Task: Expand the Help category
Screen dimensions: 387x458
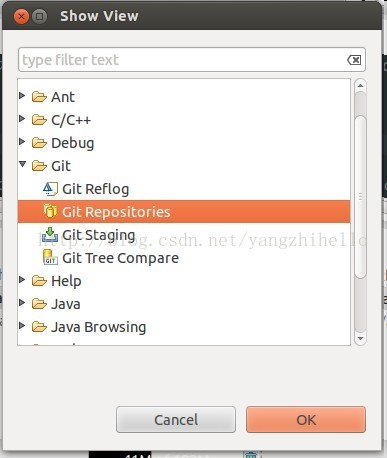Action: pyautogui.click(x=22, y=280)
